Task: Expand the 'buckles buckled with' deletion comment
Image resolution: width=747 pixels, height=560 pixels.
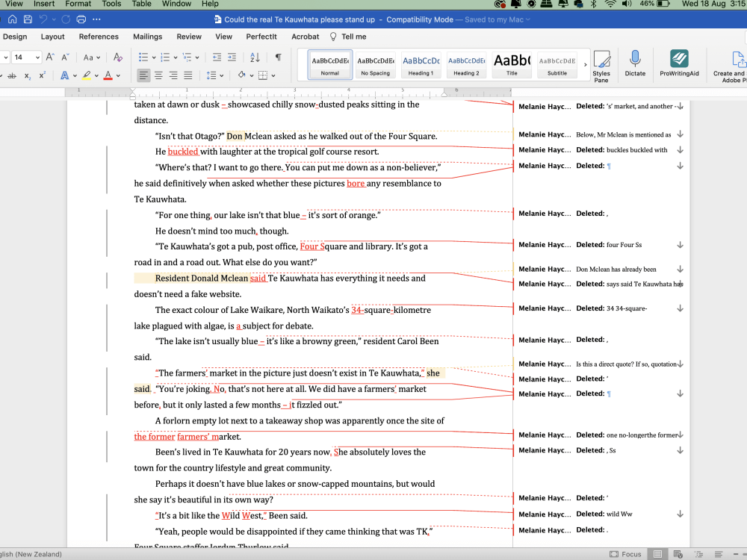Action: point(681,150)
